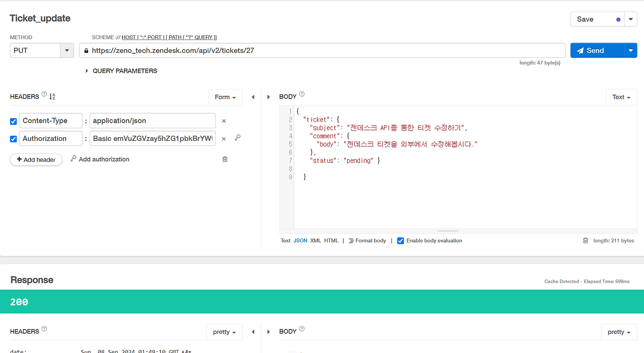This screenshot has height=353, width=644.
Task: Click Format body button
Action: (367, 241)
